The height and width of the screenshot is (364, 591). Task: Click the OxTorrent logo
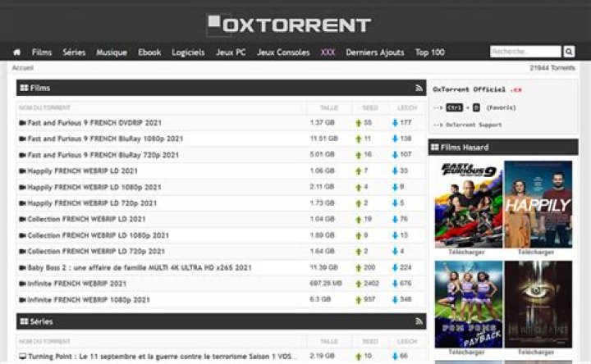pos(289,25)
